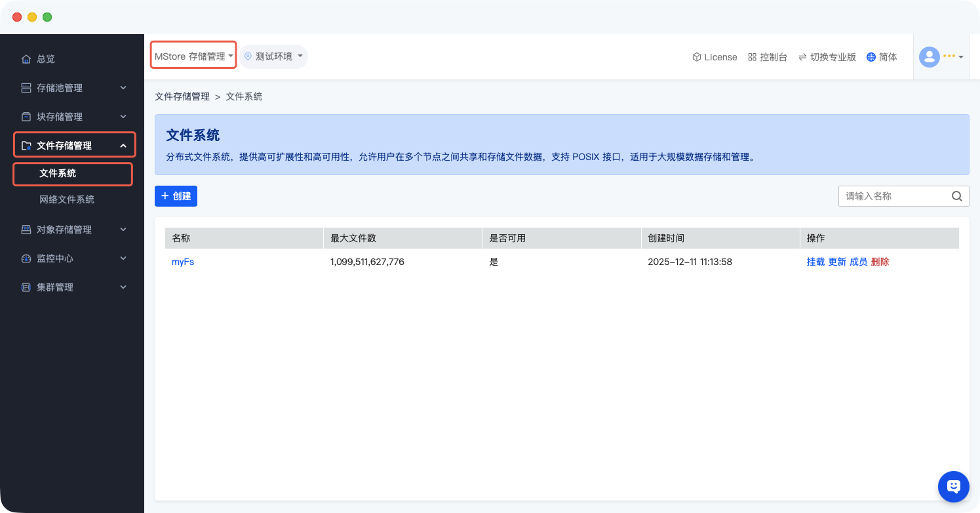Click the block storage icon in sidebar
The height and width of the screenshot is (513, 980).
(26, 117)
